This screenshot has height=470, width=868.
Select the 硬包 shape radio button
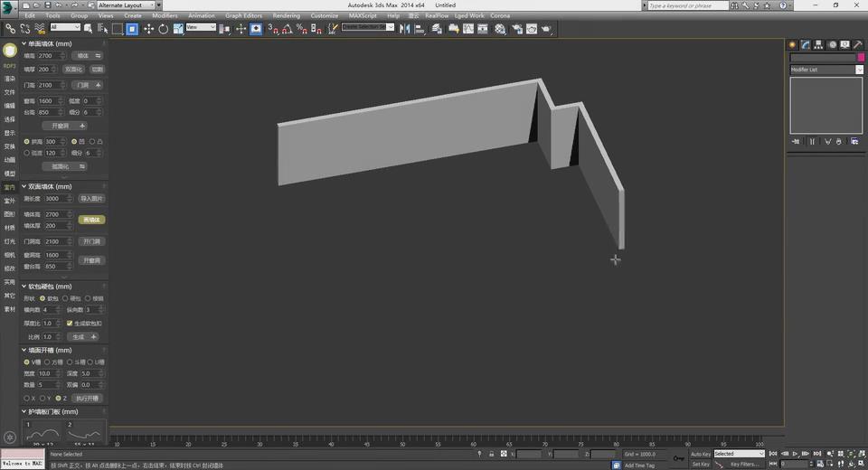[x=65, y=298]
